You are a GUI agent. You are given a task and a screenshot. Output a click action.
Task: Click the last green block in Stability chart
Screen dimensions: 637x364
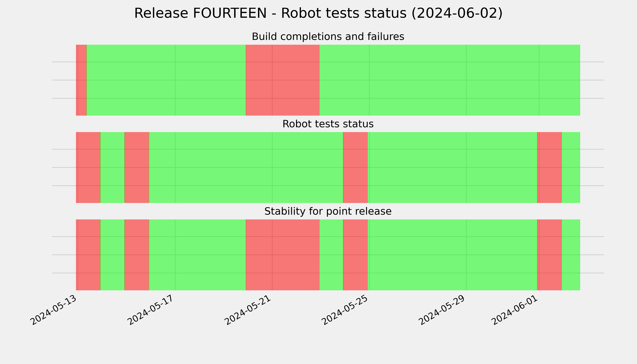(x=571, y=255)
